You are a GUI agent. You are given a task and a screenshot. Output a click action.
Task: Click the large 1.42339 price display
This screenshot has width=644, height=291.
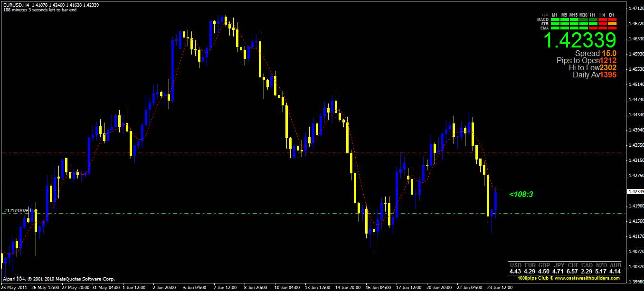(579, 40)
